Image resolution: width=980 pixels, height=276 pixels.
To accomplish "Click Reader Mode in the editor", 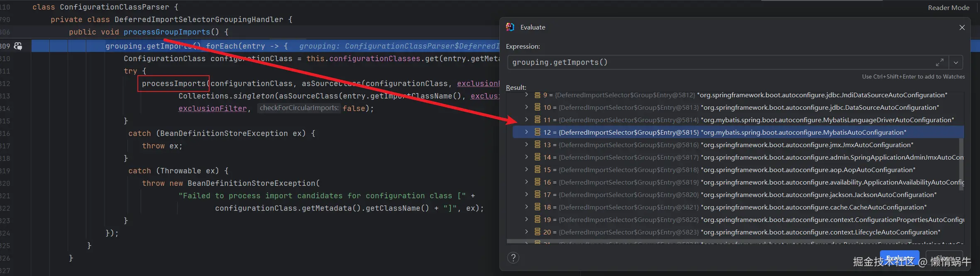I will click(x=948, y=7).
